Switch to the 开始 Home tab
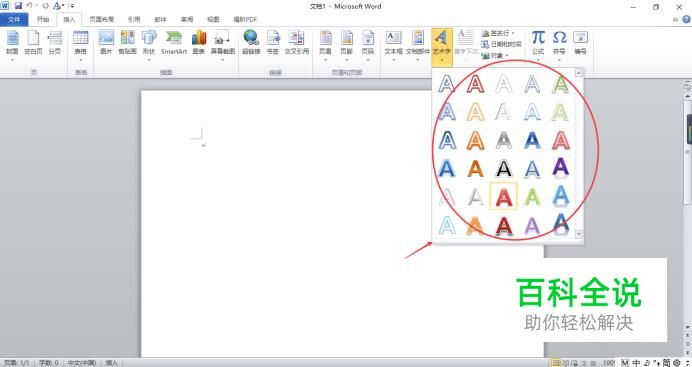This screenshot has width=692, height=367. 43,19
